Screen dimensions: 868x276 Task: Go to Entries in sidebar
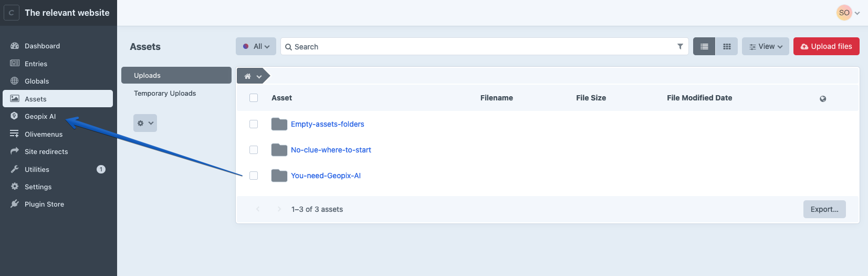(x=36, y=64)
